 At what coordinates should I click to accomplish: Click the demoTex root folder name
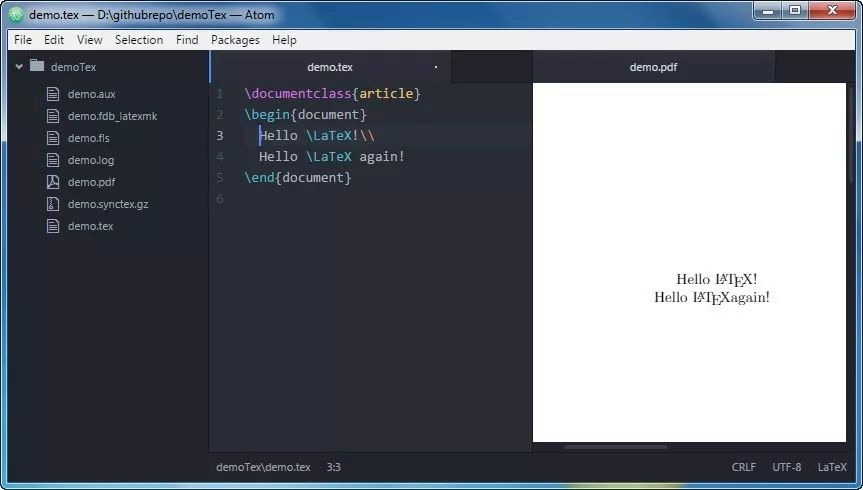click(x=73, y=67)
